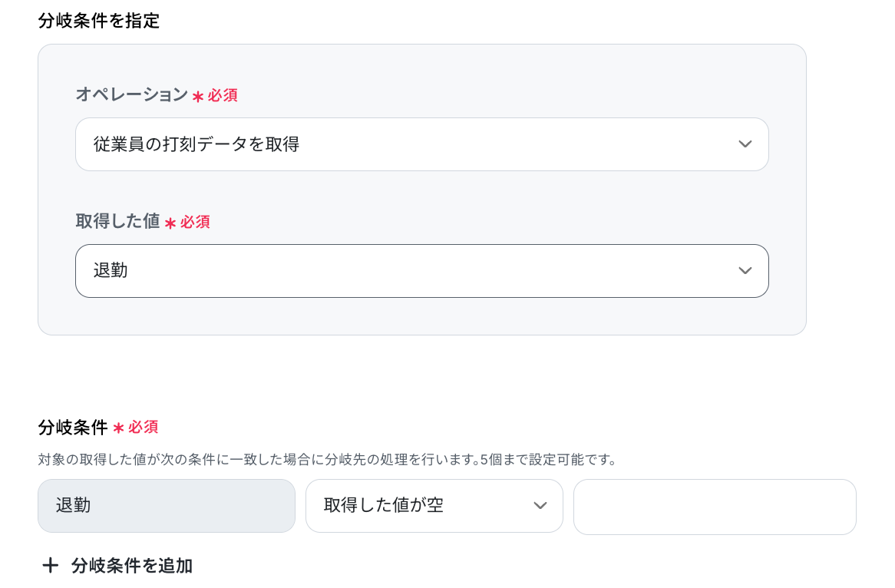
Task: Click the 分岐条件 section label
Action: point(73,427)
